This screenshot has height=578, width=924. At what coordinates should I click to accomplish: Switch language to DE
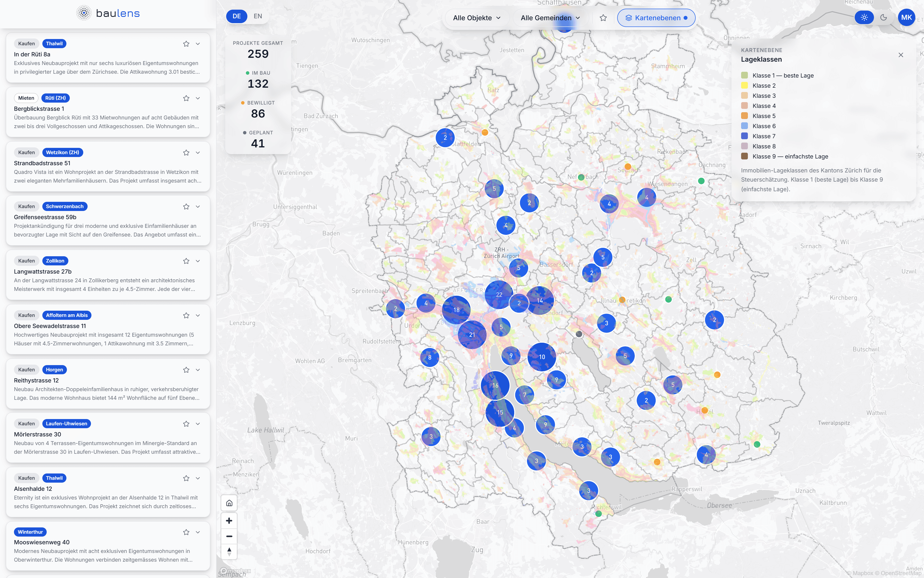pyautogui.click(x=237, y=16)
